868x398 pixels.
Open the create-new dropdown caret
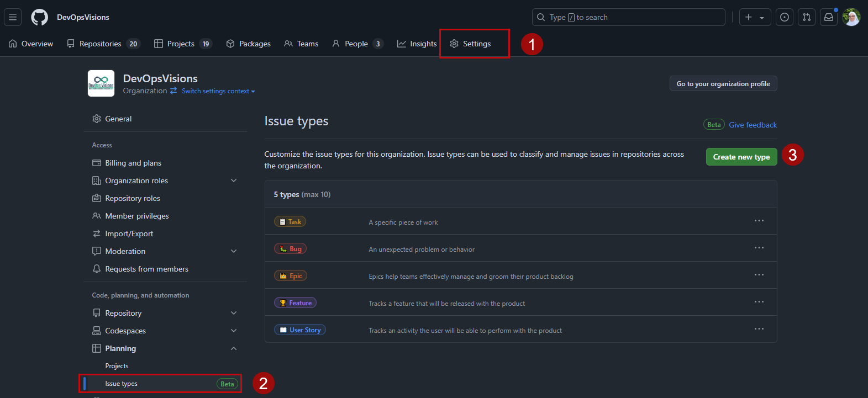pos(762,18)
